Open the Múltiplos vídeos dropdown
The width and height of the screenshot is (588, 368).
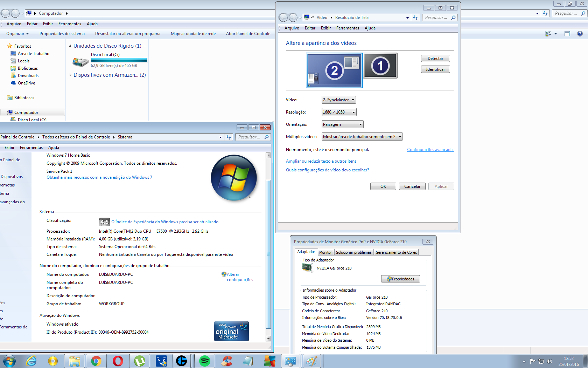(x=362, y=137)
